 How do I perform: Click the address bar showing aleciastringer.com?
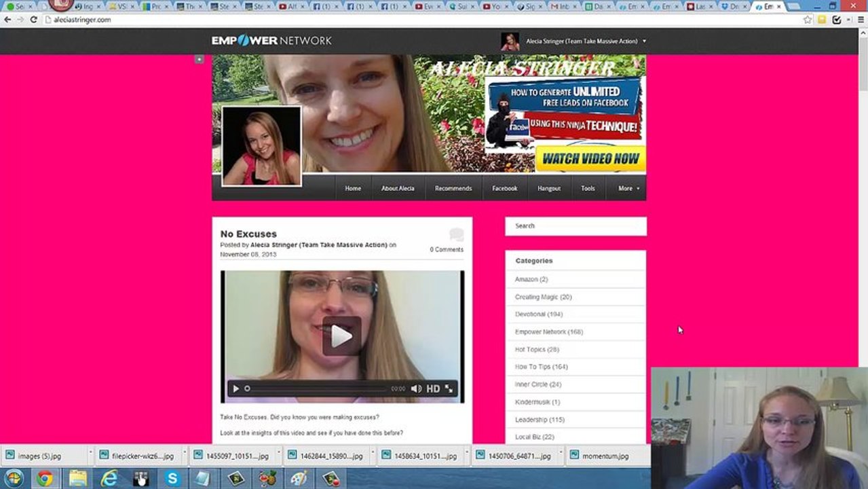(421, 20)
